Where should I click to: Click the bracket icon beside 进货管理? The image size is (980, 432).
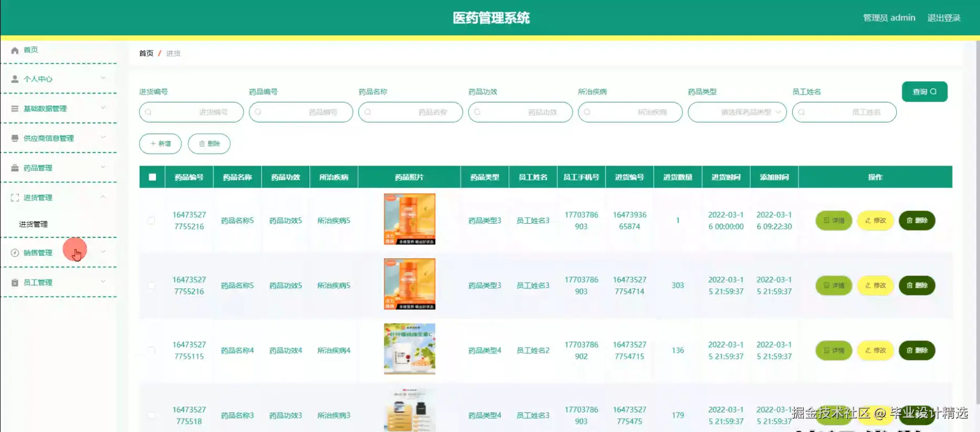pos(15,197)
